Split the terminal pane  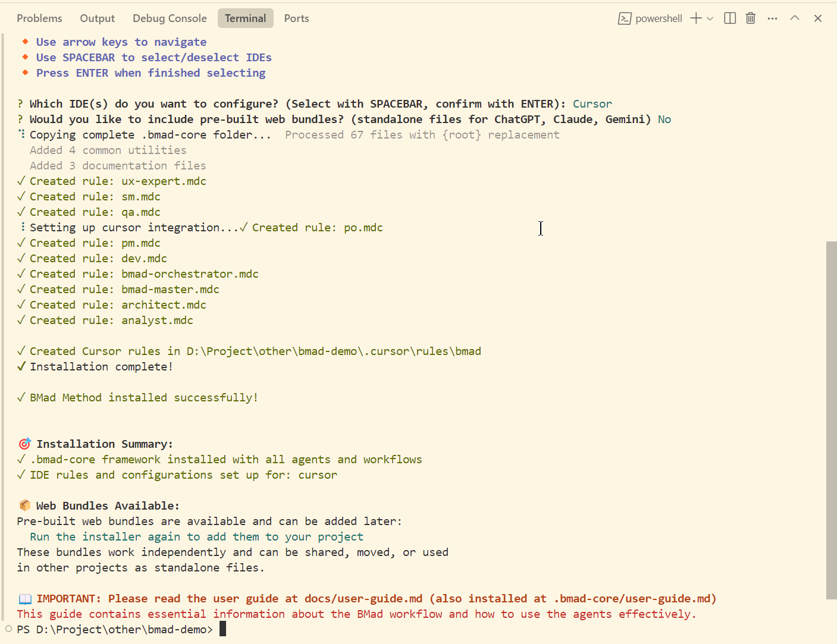pyautogui.click(x=730, y=18)
